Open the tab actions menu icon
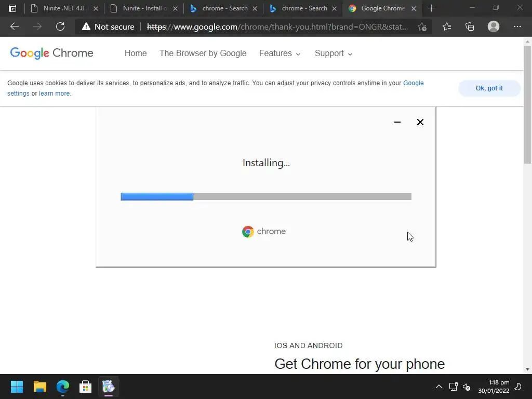Image resolution: width=532 pixels, height=399 pixels. pyautogui.click(x=12, y=8)
